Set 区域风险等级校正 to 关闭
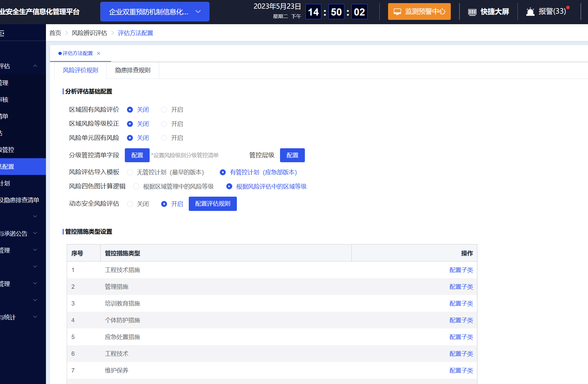The width and height of the screenshot is (588, 384). 130,124
